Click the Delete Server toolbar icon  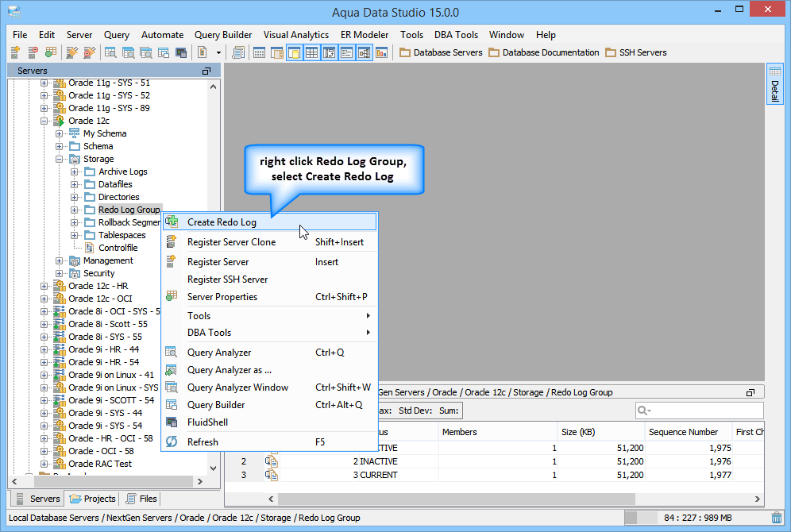[x=33, y=52]
